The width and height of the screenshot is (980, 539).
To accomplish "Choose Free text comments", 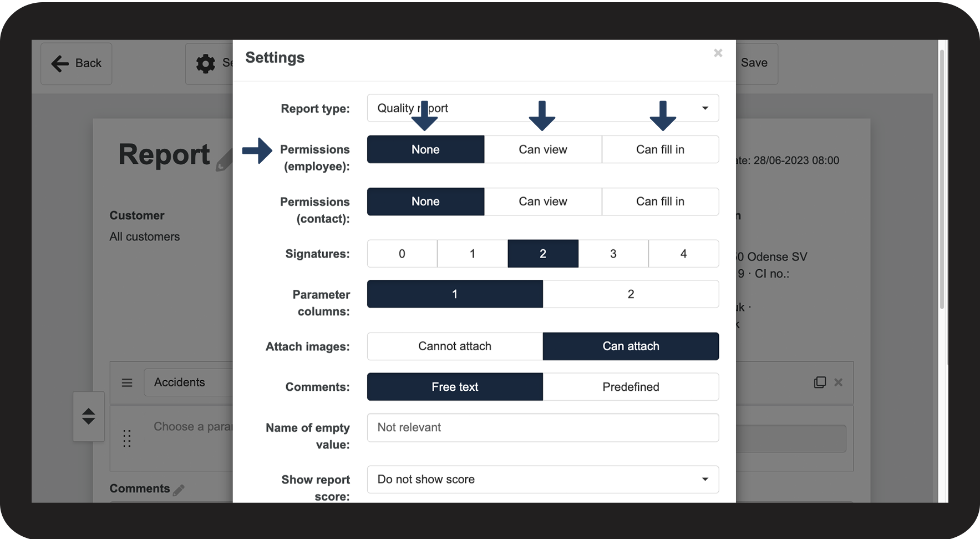I will [x=455, y=387].
